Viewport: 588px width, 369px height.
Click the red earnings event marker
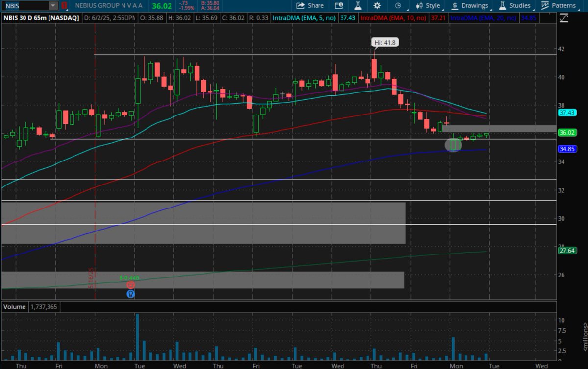[x=130, y=285]
